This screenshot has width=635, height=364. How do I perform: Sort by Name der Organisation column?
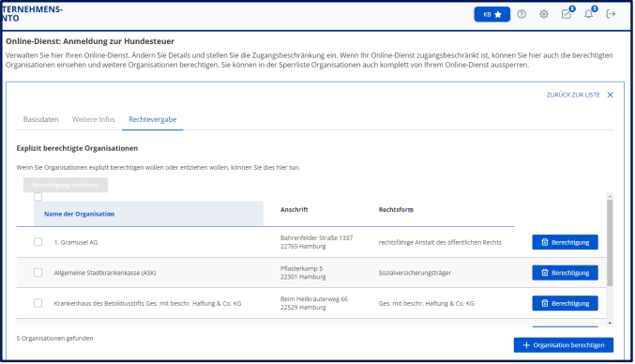point(80,214)
